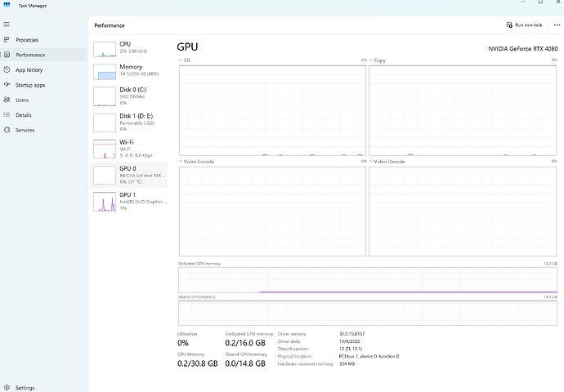Select the Disk 1 (D: E:) thumbnail

click(x=105, y=122)
